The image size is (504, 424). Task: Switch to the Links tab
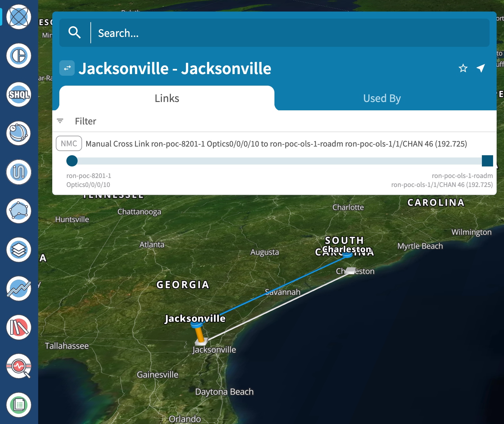pos(167,98)
